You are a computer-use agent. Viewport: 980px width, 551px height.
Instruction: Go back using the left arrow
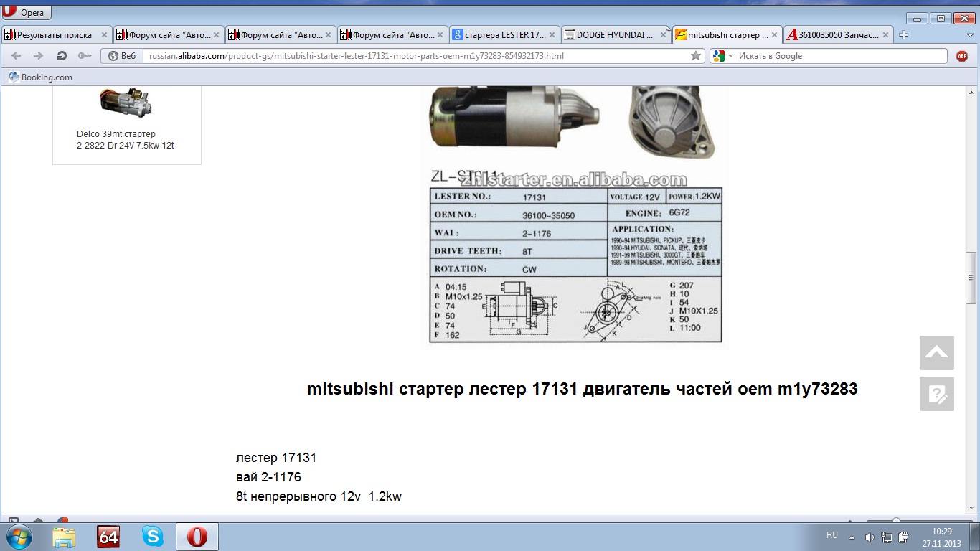[17, 56]
